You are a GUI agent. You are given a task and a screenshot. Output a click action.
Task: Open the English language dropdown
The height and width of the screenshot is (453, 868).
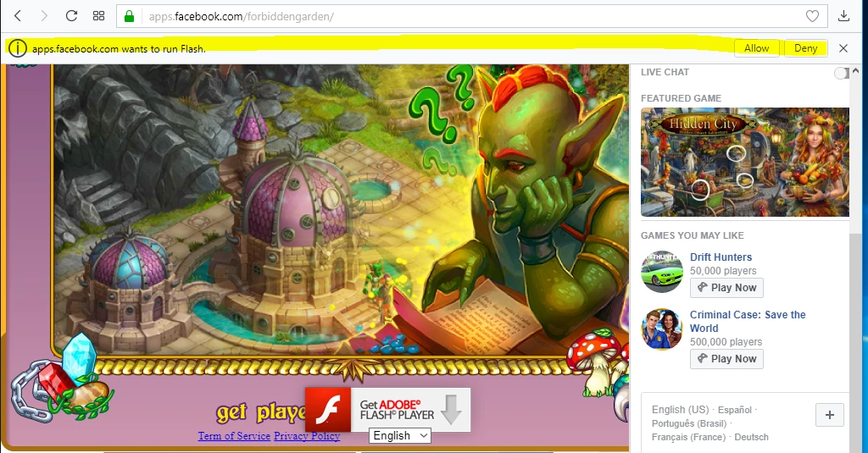pyautogui.click(x=400, y=436)
